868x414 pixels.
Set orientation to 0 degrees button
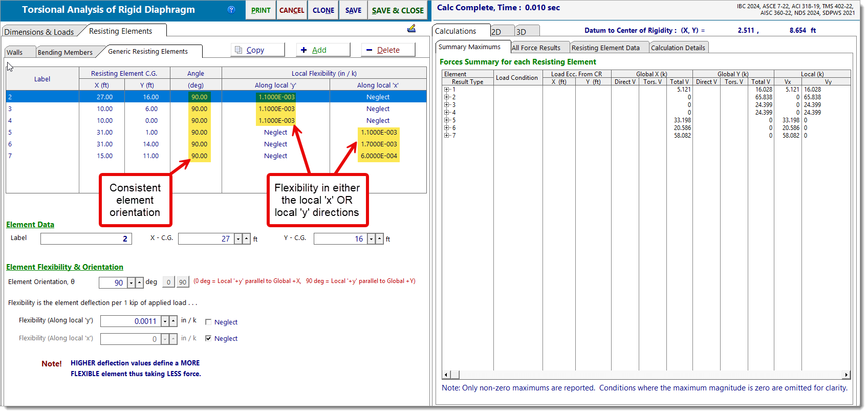pos(168,282)
